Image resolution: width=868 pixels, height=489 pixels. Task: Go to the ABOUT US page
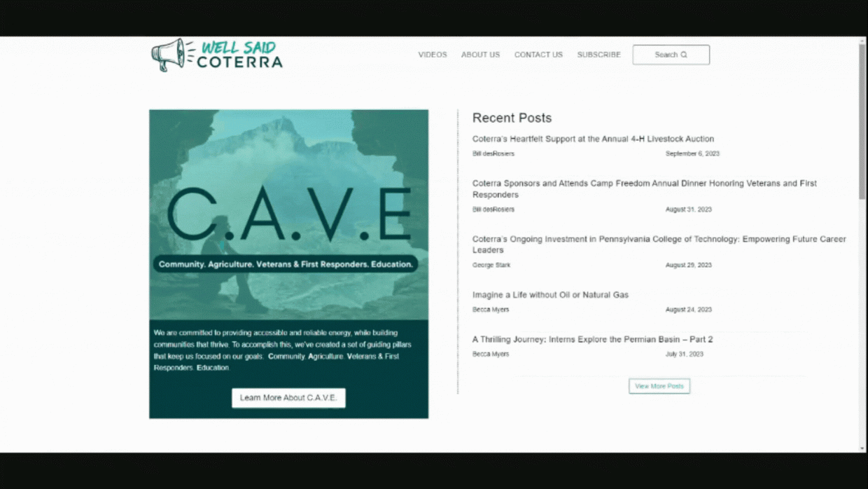click(480, 55)
